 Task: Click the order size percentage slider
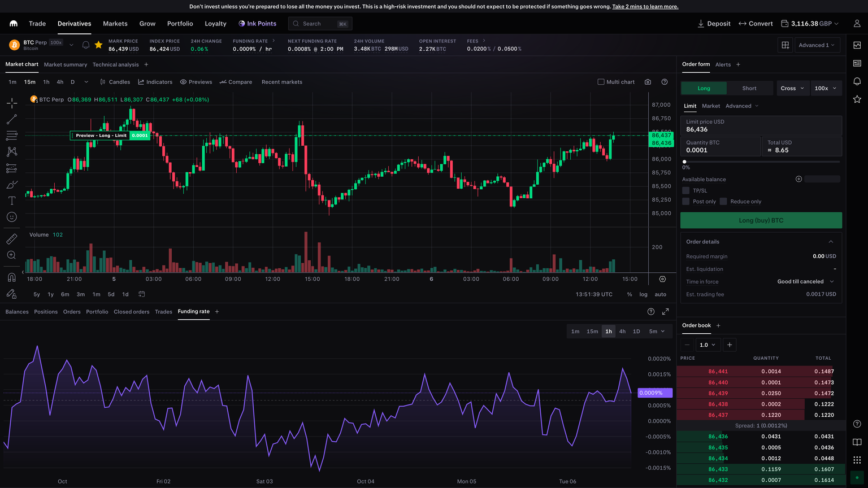[761, 162]
